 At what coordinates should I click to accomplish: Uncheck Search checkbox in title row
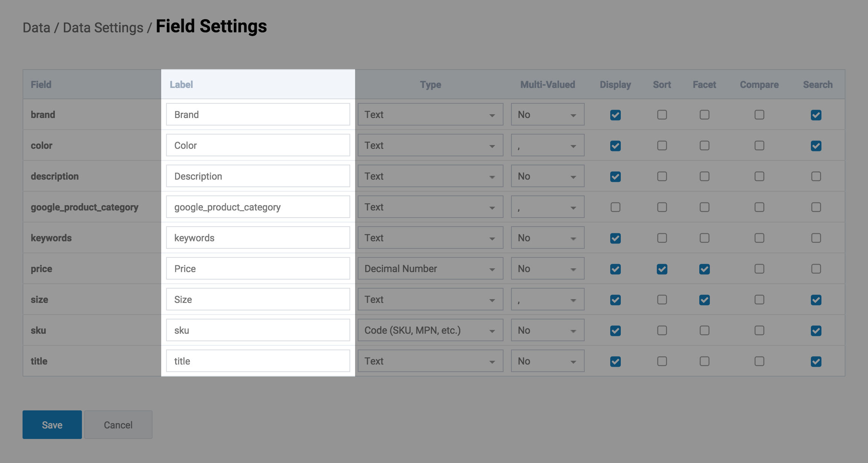(x=816, y=361)
